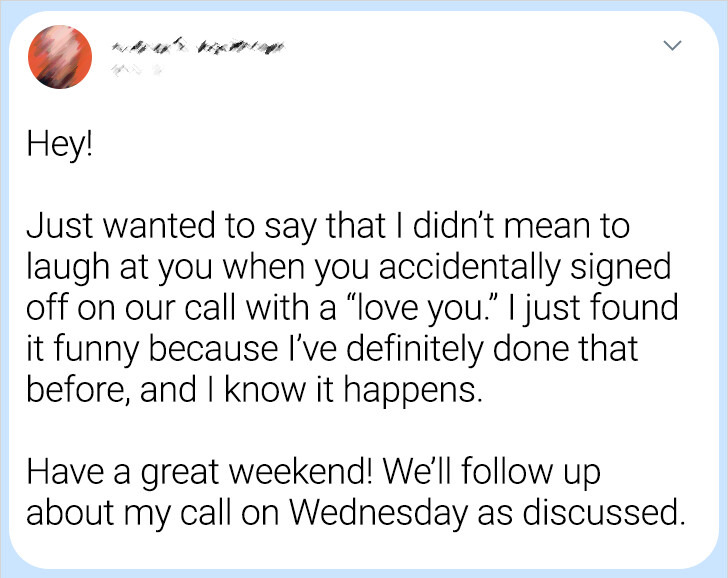Open the blurred author display name

point(197,47)
